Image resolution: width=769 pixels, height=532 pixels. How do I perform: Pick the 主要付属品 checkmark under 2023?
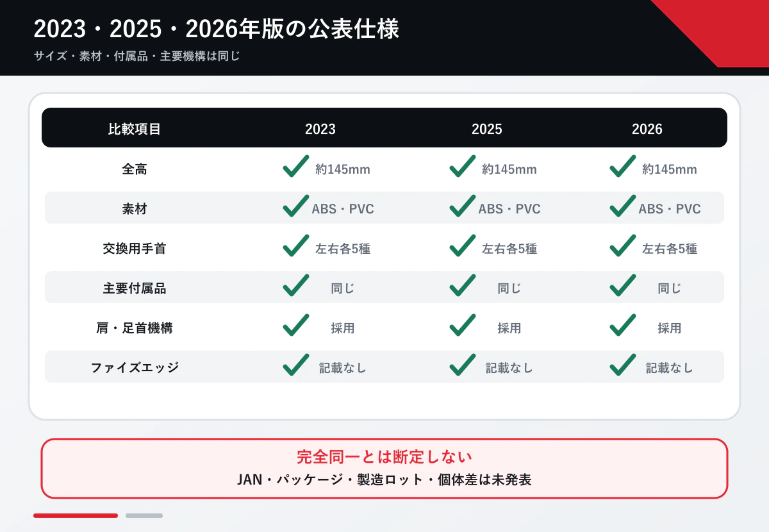click(296, 285)
